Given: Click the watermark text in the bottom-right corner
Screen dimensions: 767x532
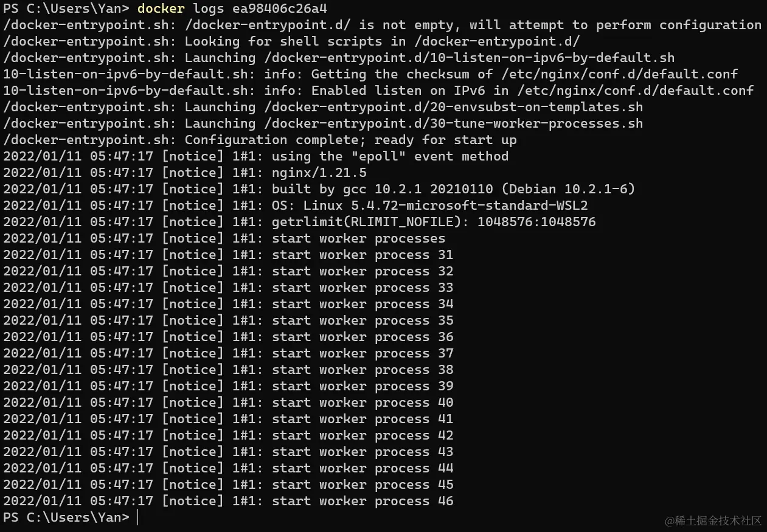Looking at the screenshot, I should pos(713,520).
